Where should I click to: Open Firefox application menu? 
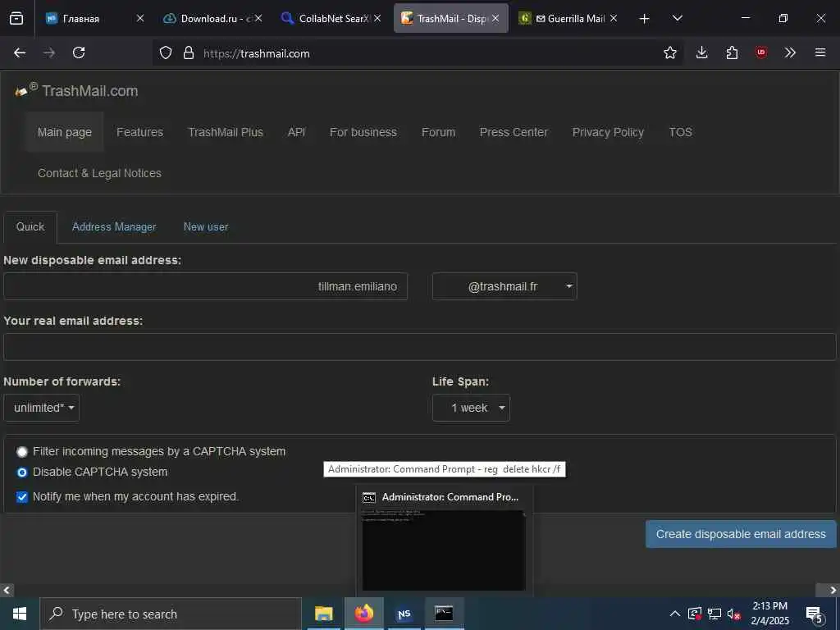click(x=820, y=52)
